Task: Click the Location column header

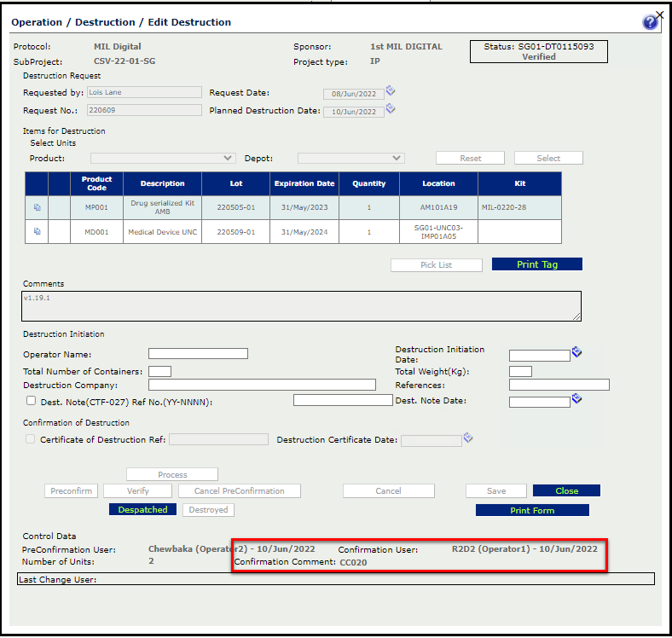Action: 438,183
